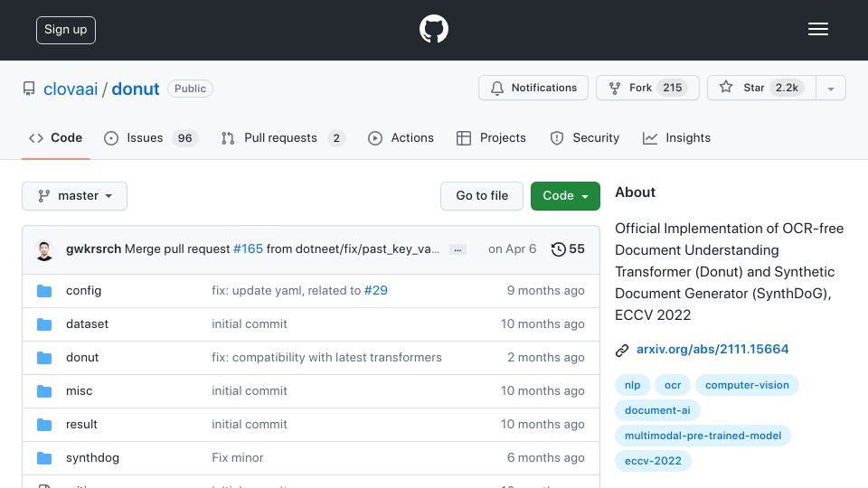Open the Pull requests tab
The height and width of the screenshot is (488, 868).
click(x=283, y=137)
